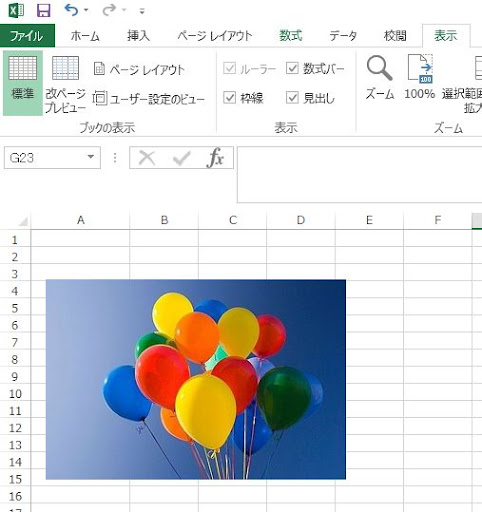Image resolution: width=482 pixels, height=512 pixels.
Task: Select the 表示 tab
Action: [446, 36]
